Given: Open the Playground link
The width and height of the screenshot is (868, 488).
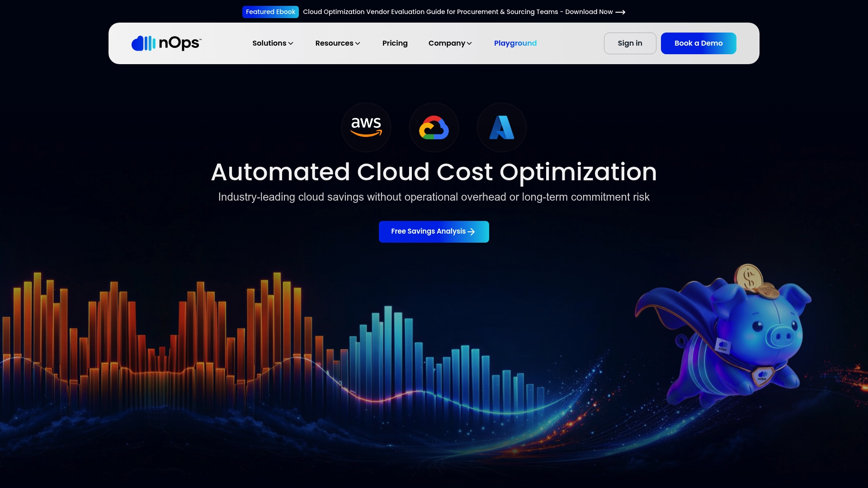Looking at the screenshot, I should (x=515, y=43).
